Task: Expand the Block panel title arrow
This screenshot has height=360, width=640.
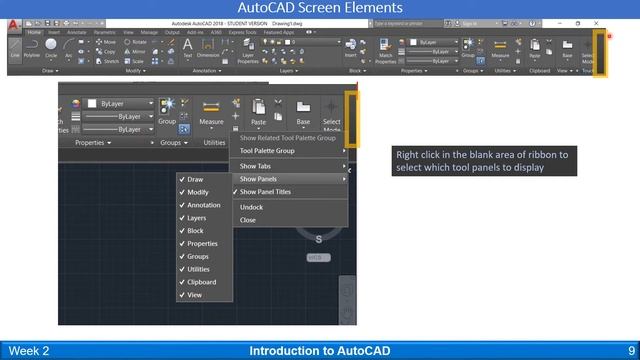Action: pyautogui.click(x=364, y=71)
